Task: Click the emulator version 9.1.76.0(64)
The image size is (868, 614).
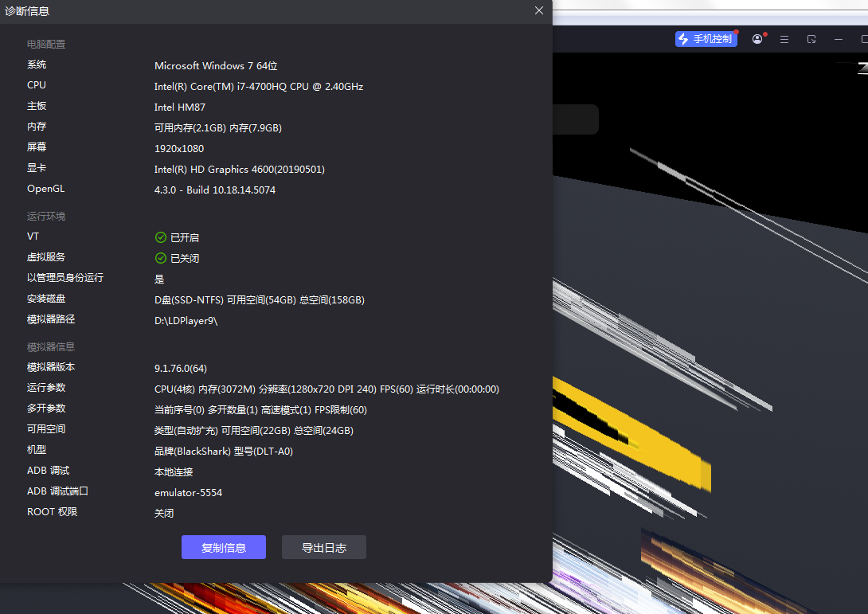Action: [x=180, y=368]
